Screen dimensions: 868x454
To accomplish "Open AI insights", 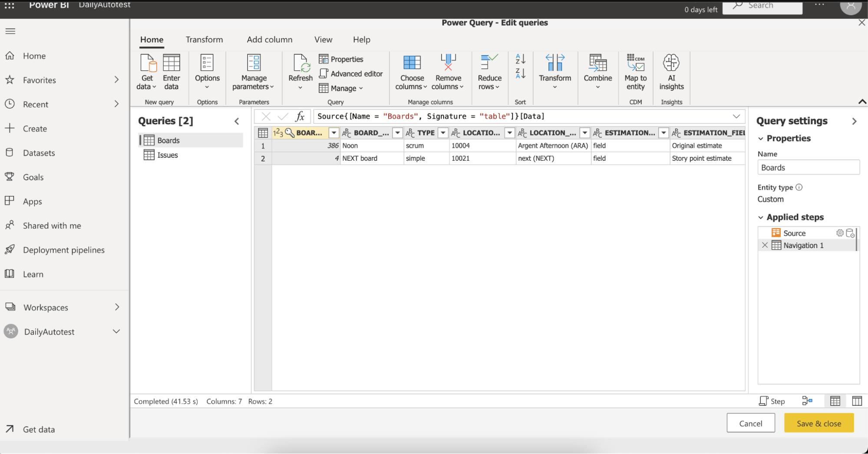I will [x=671, y=72].
